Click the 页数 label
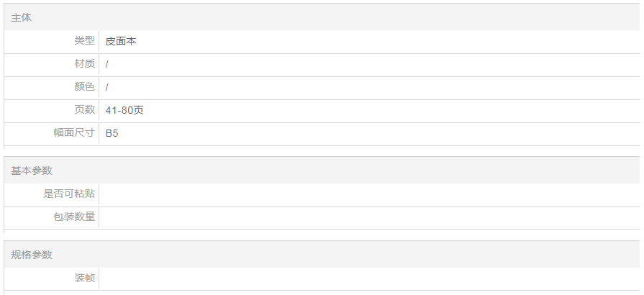 pyautogui.click(x=84, y=110)
